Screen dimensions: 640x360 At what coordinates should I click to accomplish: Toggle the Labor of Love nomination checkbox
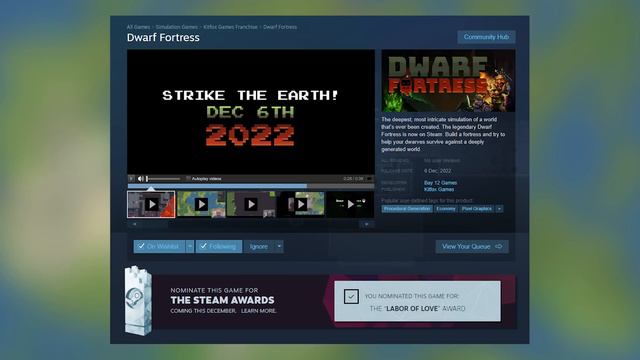click(351, 296)
